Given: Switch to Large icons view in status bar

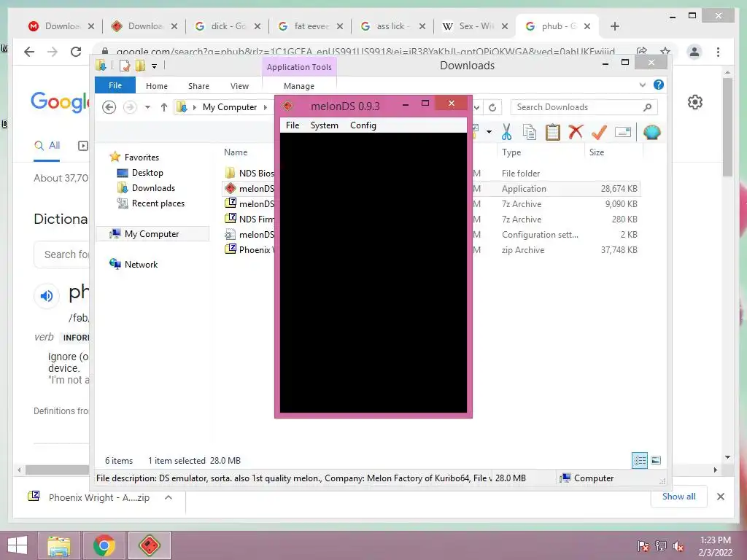Looking at the screenshot, I should [656, 460].
